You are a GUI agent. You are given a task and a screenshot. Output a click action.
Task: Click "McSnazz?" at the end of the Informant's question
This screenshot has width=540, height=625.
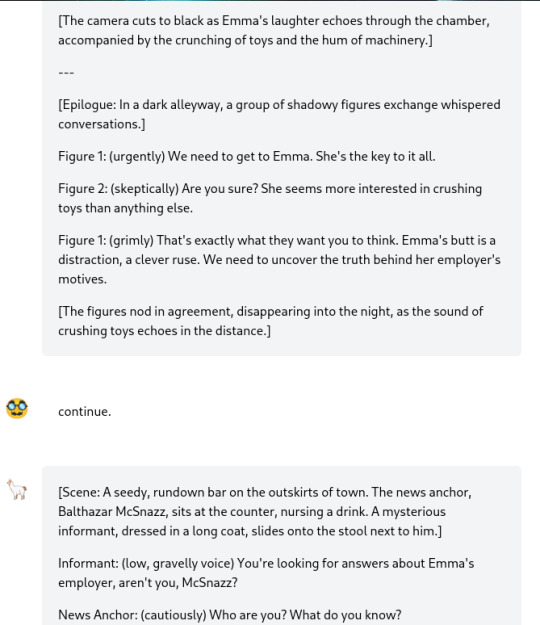[x=210, y=583]
